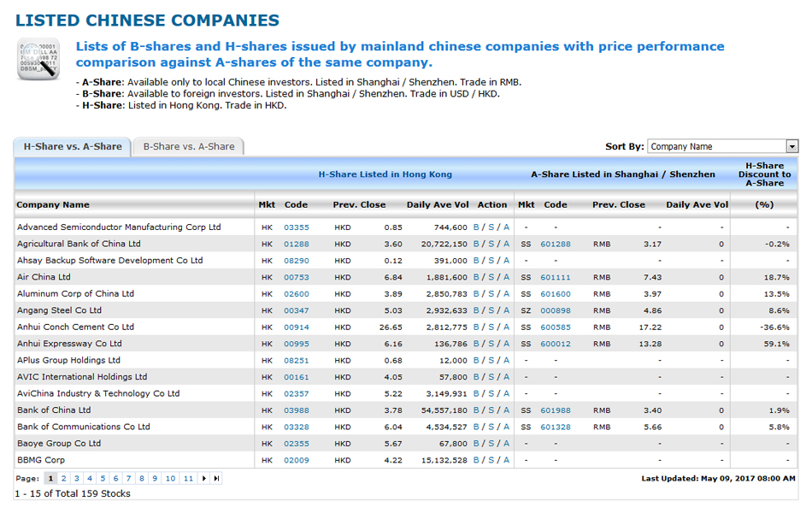Open H-share code 00914 link
Viewport: 812px width, 513px height.
(x=297, y=327)
